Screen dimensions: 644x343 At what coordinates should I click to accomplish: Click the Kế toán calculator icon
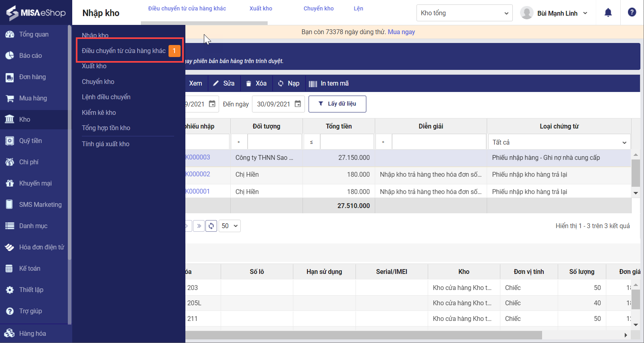(10, 269)
